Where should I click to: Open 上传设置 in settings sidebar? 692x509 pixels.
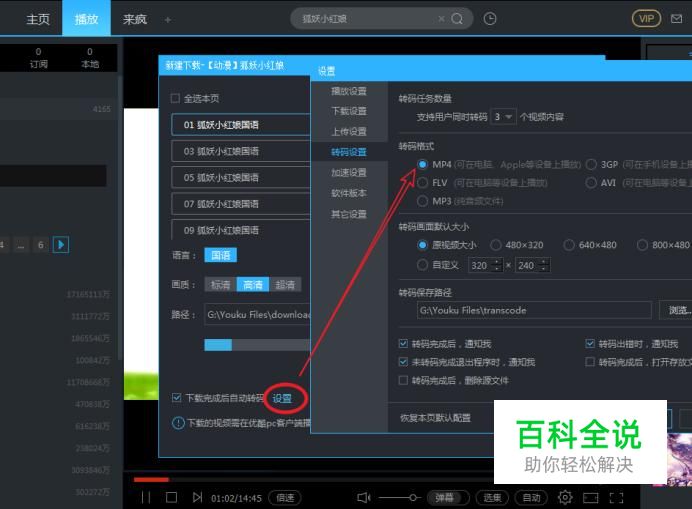(349, 132)
